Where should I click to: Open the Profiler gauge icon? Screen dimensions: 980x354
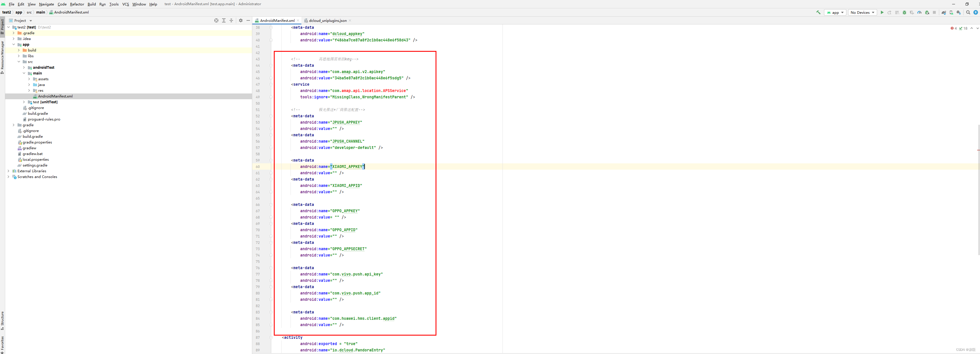[x=919, y=13]
